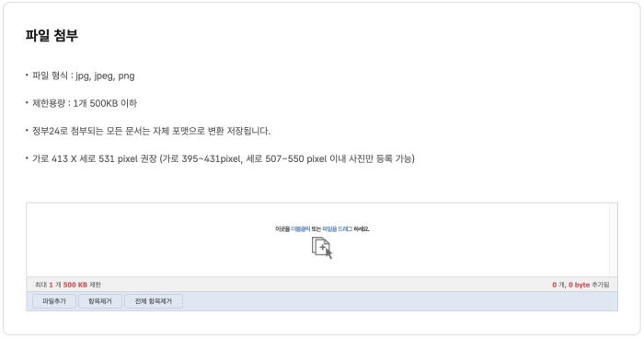
Task: Click the 파일 형식 jpg, jpeg, png line
Action: pos(84,76)
